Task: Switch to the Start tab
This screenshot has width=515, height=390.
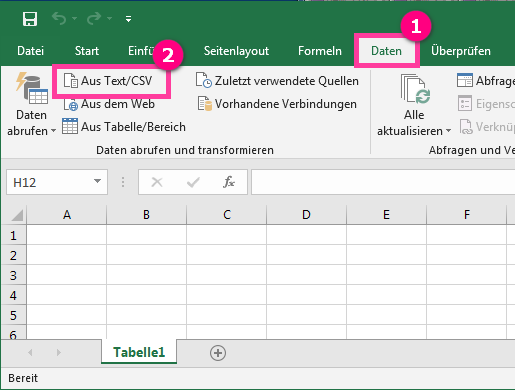Action: (87, 51)
